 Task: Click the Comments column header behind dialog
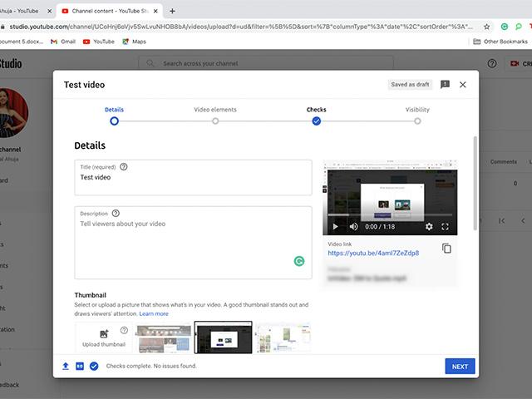503,162
